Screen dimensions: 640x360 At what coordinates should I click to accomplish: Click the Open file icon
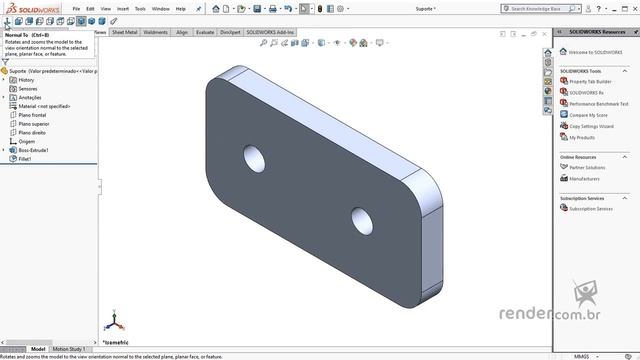(242, 9)
